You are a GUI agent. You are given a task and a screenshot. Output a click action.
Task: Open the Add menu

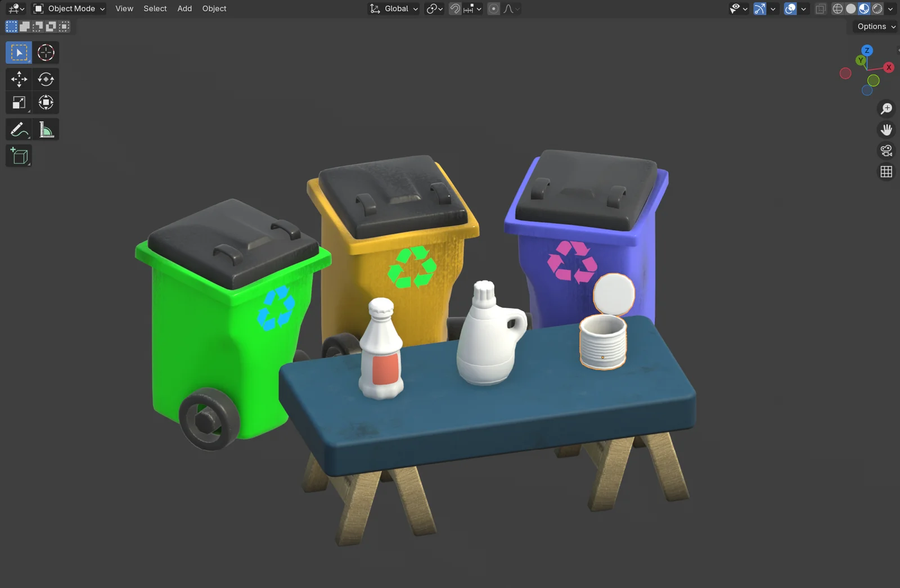point(184,8)
